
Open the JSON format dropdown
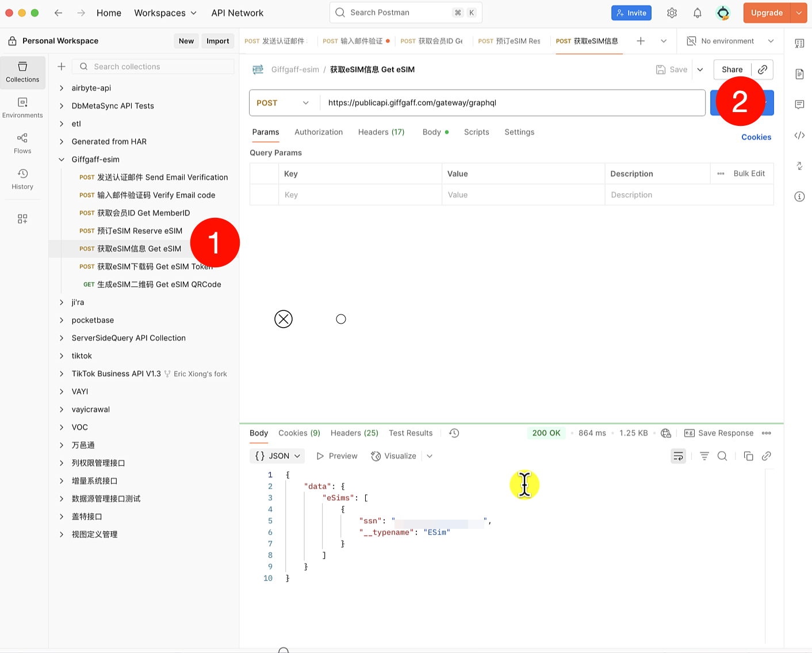click(x=278, y=456)
